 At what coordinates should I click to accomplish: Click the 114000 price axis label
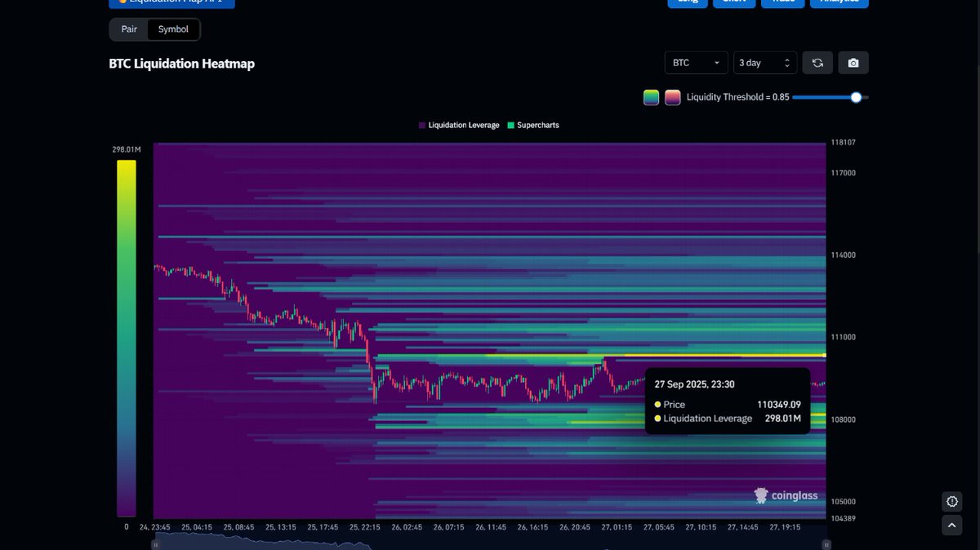pyautogui.click(x=844, y=255)
